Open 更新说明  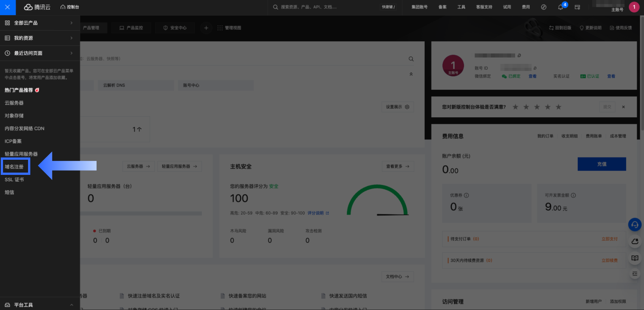tap(590, 28)
